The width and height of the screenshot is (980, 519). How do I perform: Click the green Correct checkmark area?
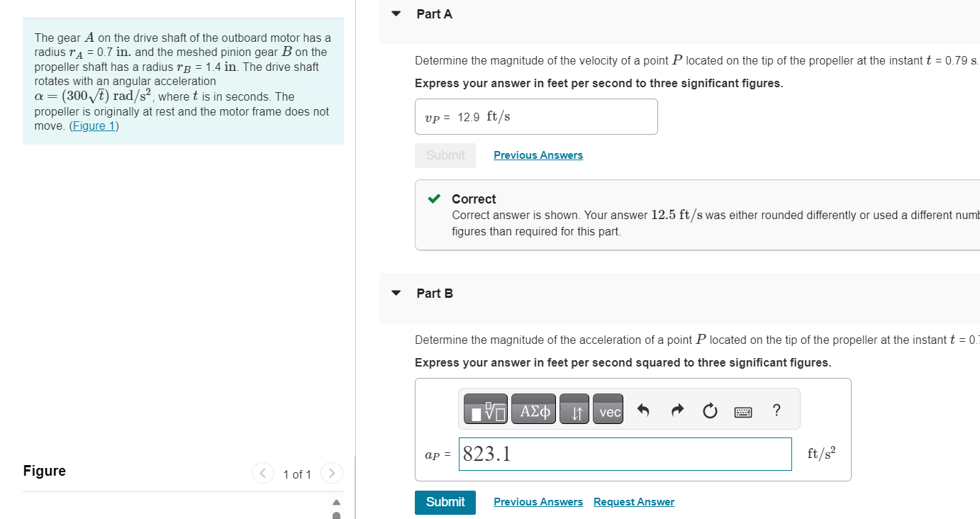(x=433, y=199)
